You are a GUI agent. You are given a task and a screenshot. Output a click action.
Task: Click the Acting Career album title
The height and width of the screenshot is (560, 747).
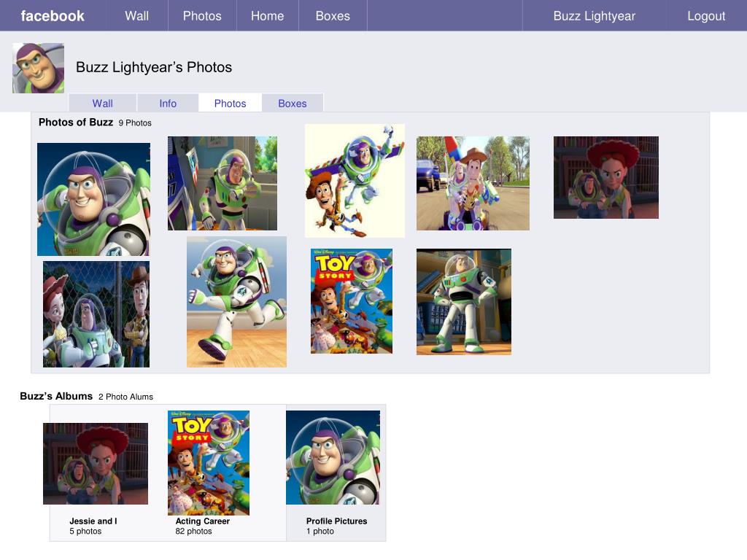point(203,521)
